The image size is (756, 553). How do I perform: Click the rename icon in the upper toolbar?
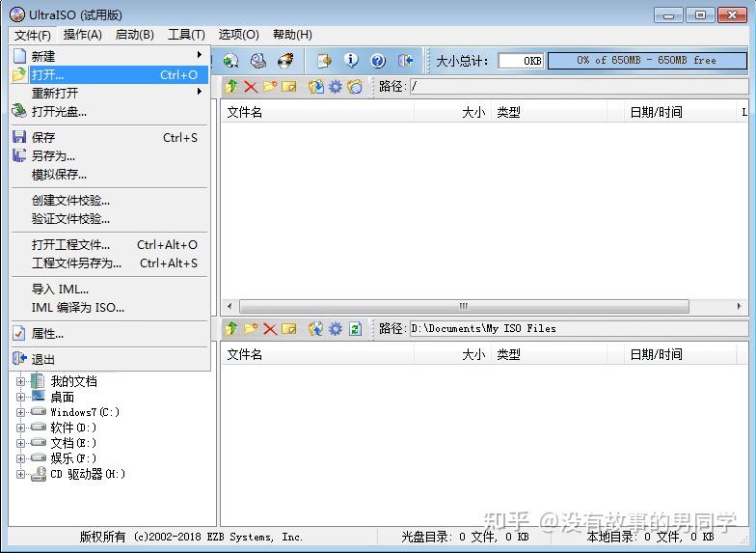pyautogui.click(x=289, y=87)
